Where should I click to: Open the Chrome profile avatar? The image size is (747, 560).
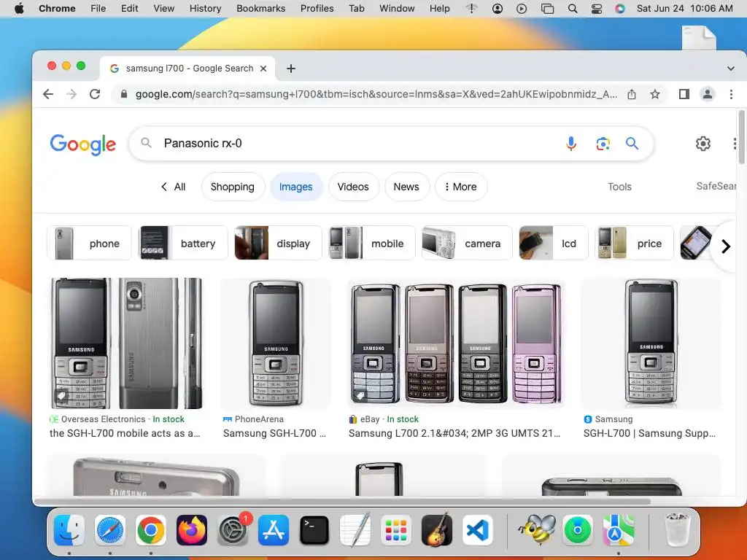[x=708, y=94]
